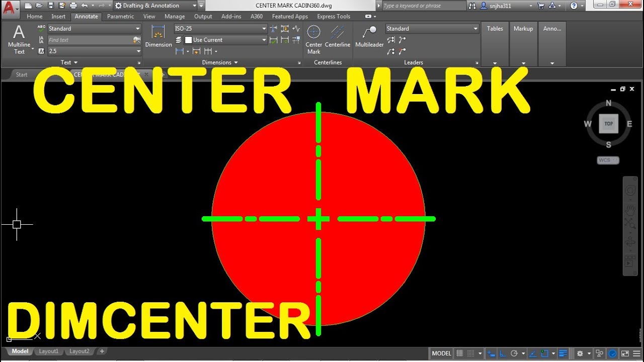This screenshot has width=644, height=362.
Task: Toggle hardware acceleration blue circle icon
Action: click(612, 353)
